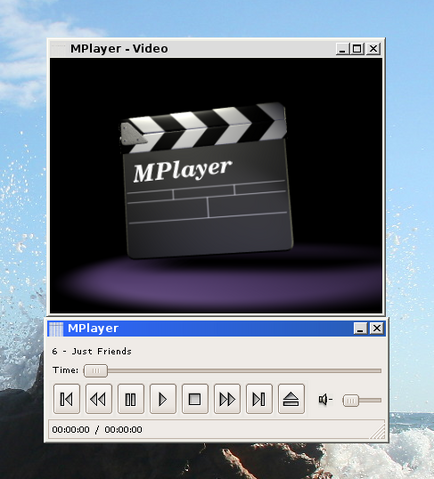
Task: Fast forward the current track
Action: click(x=227, y=399)
